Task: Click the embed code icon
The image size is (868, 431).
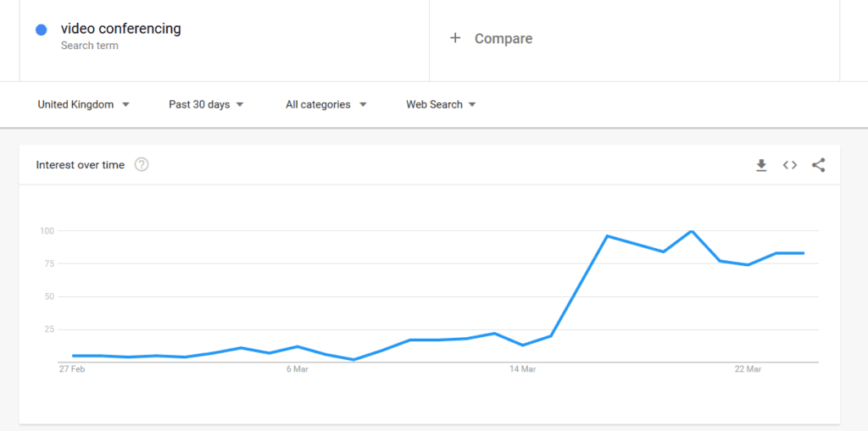Action: click(790, 165)
